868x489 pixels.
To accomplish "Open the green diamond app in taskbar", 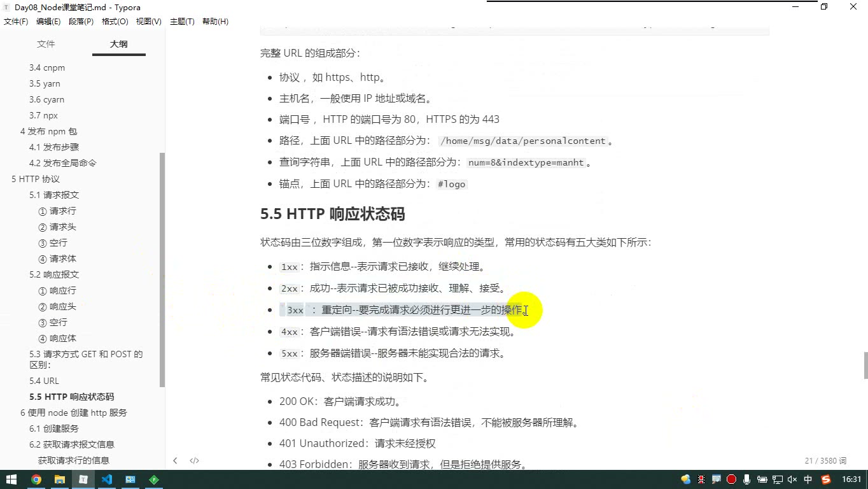I will click(x=154, y=479).
